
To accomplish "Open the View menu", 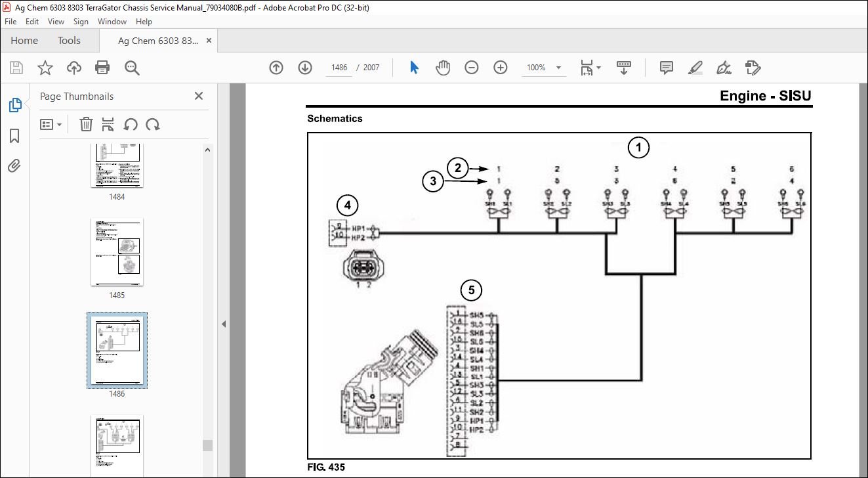I will pos(56,22).
